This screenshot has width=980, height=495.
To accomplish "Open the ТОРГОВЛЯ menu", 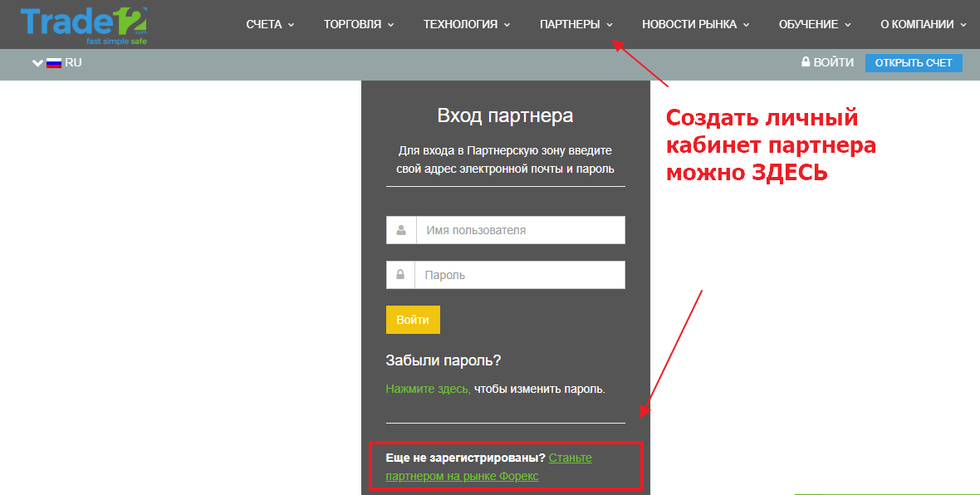I will point(352,24).
